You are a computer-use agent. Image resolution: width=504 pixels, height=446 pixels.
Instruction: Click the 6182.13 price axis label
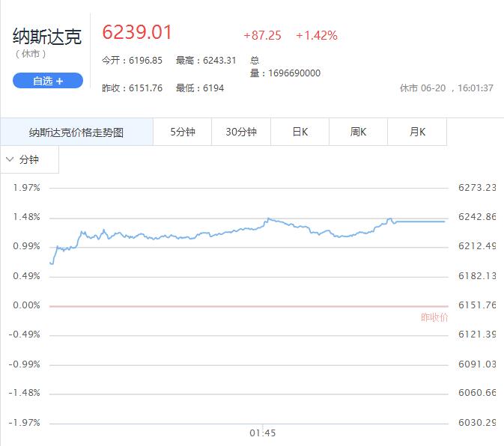pyautogui.click(x=477, y=276)
